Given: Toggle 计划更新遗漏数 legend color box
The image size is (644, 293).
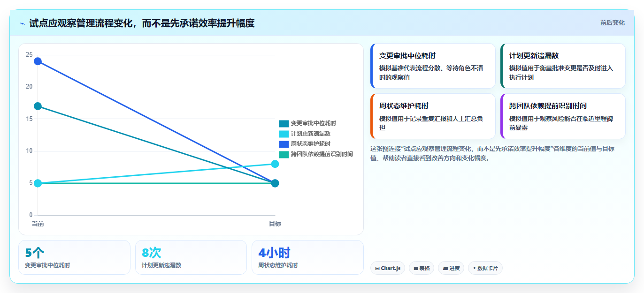Looking at the screenshot, I should 284,134.
